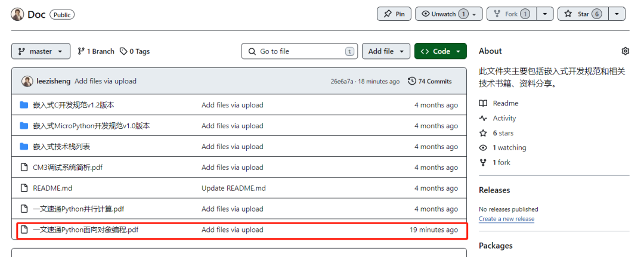The width and height of the screenshot is (644, 257).
Task: Open the 嵌入式技术栈列表 folder
Action: click(x=61, y=147)
